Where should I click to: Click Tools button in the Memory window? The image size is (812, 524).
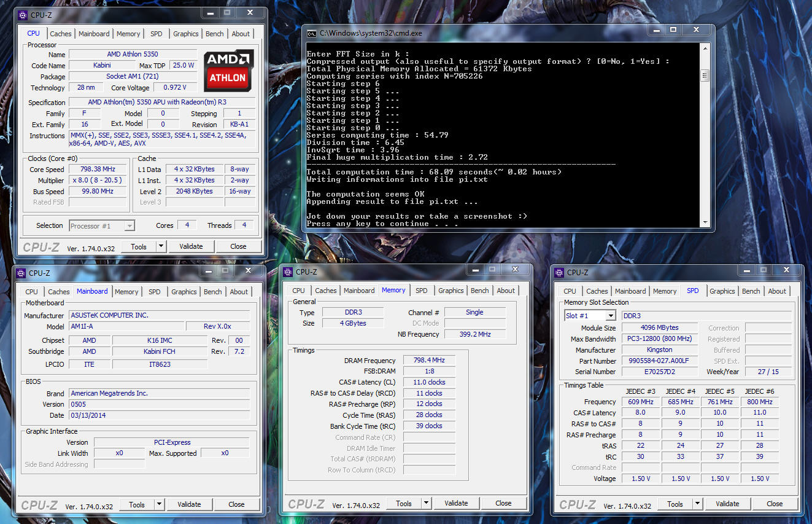tap(404, 503)
